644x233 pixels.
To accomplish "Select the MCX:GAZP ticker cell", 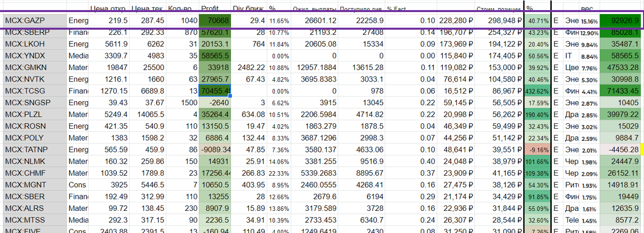I will [35, 21].
